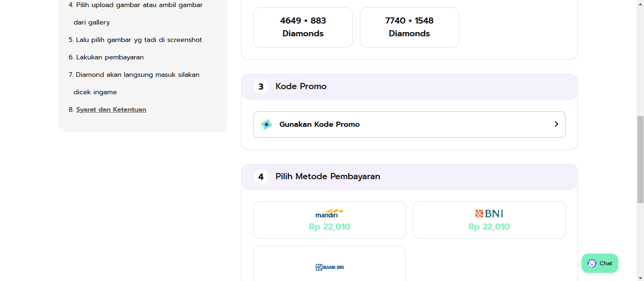The width and height of the screenshot is (644, 281).
Task: Open the Chat support button
Action: 600,263
